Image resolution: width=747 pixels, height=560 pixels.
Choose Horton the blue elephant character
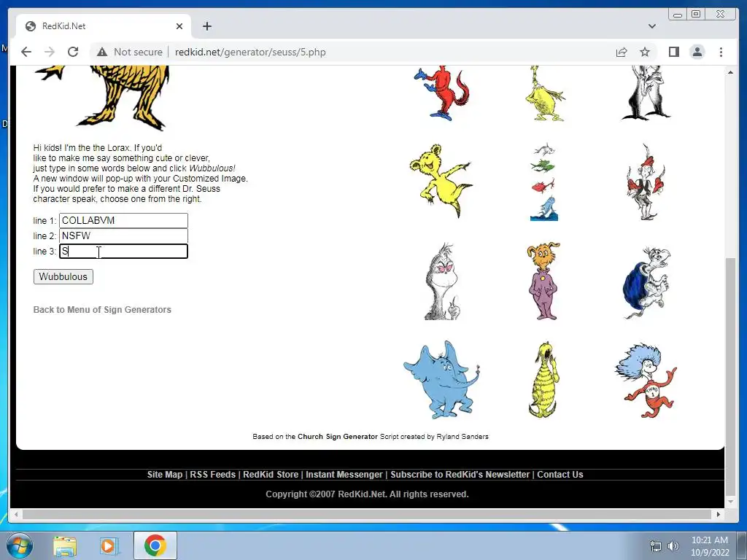[x=441, y=380]
